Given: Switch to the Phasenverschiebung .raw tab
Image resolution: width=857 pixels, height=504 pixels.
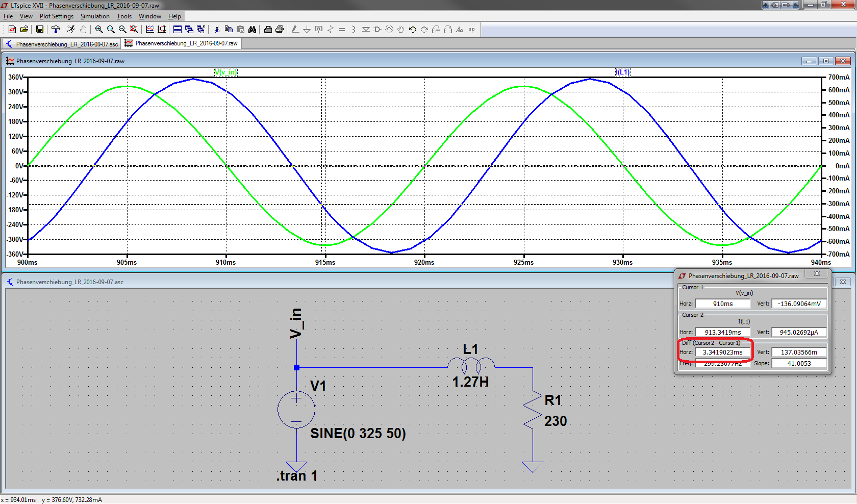Looking at the screenshot, I should click(x=182, y=43).
